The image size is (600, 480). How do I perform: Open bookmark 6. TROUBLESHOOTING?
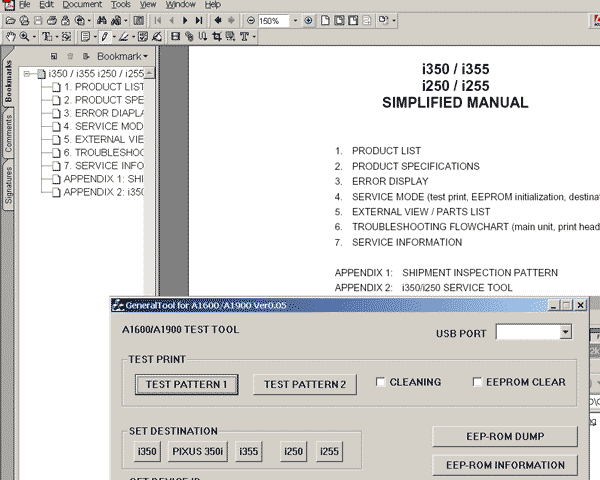[103, 153]
